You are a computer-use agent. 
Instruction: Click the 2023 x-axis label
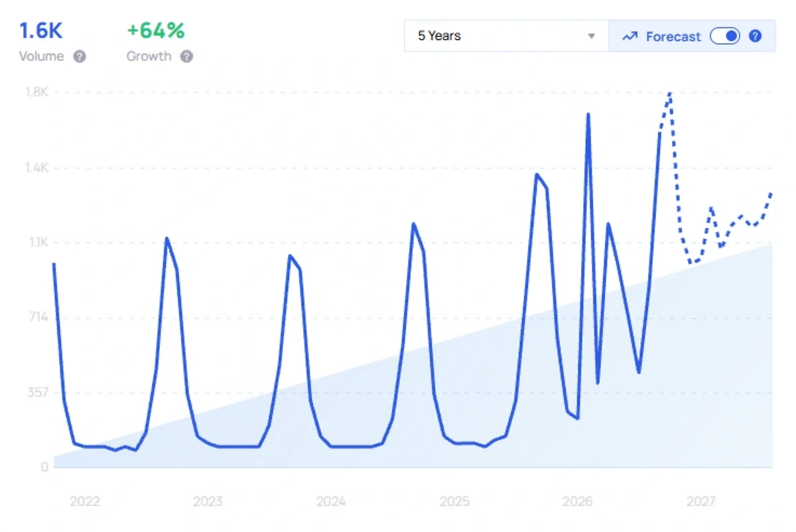pos(208,502)
